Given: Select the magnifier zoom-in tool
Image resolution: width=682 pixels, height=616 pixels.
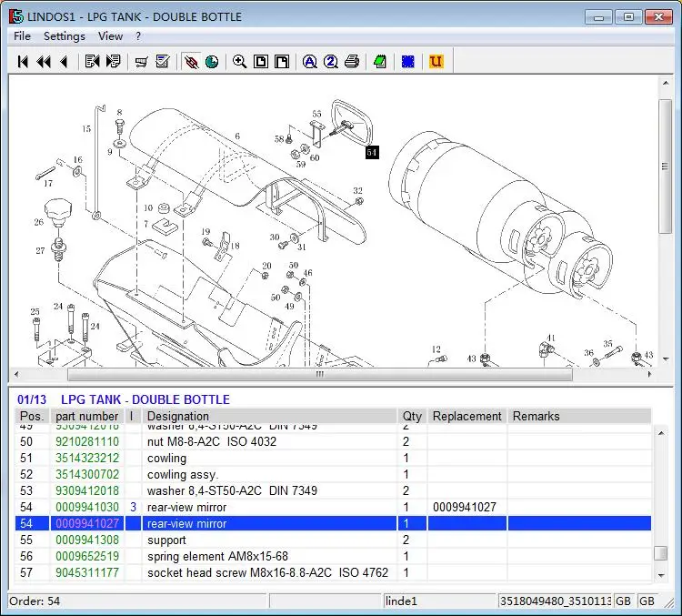Looking at the screenshot, I should click(x=240, y=61).
